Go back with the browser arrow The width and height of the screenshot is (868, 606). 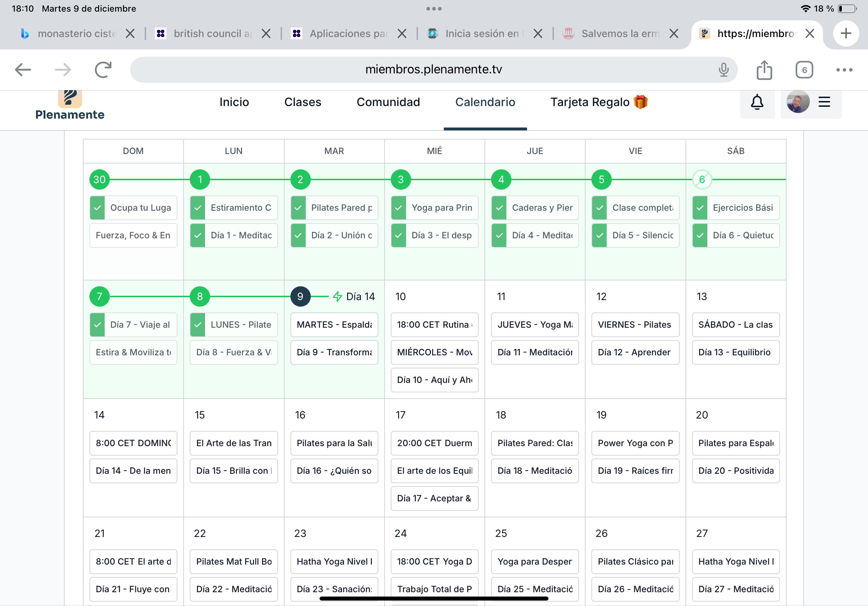(x=23, y=69)
